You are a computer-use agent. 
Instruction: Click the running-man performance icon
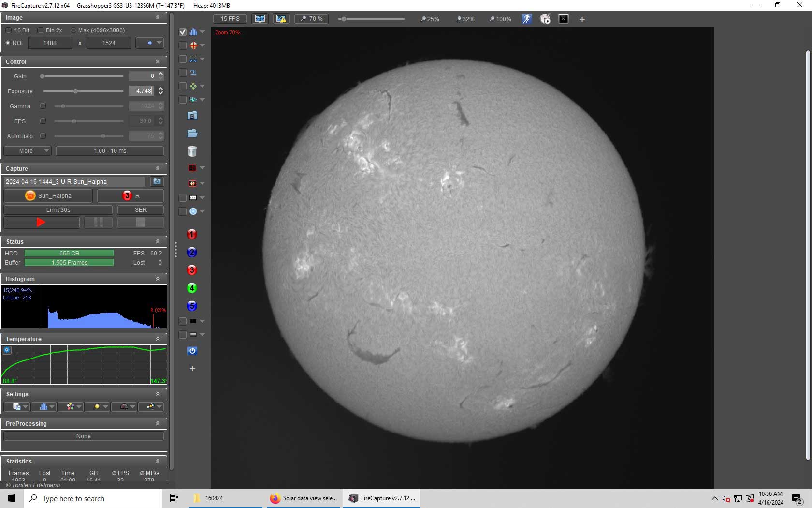pos(526,19)
